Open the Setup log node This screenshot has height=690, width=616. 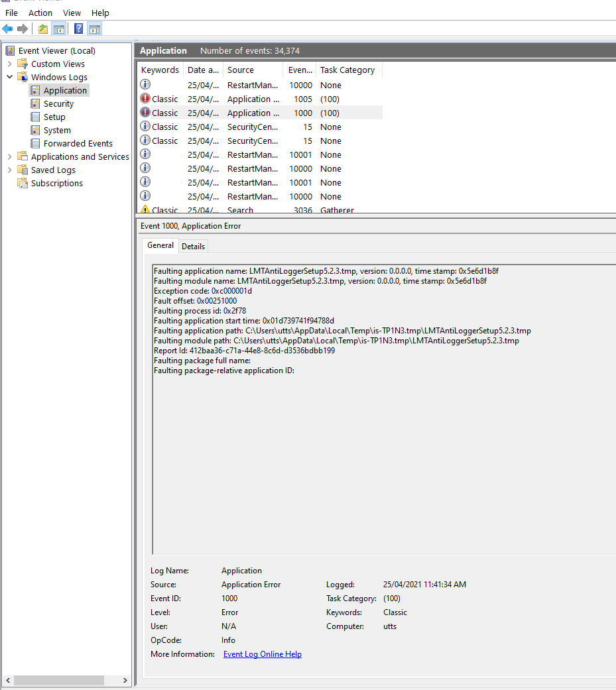54,117
